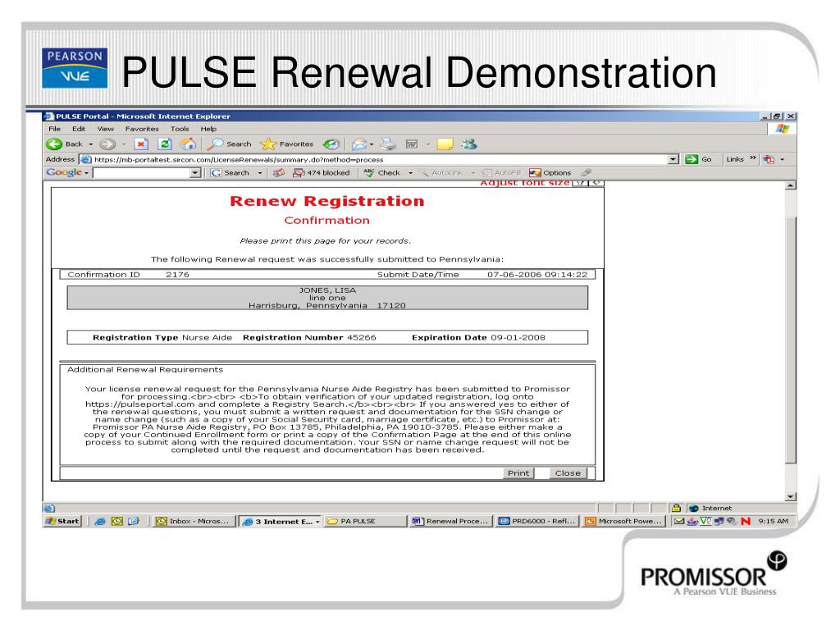Click the vertical scrollbar down arrow
Image resolution: width=840 pixels, height=630 pixels.
click(x=791, y=496)
